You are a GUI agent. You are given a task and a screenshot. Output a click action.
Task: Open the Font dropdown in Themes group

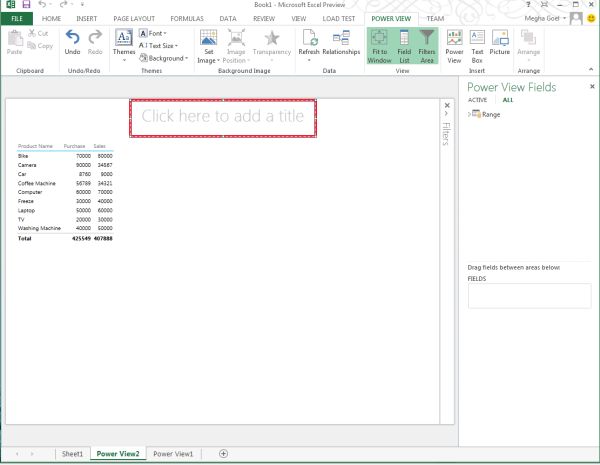pos(153,33)
